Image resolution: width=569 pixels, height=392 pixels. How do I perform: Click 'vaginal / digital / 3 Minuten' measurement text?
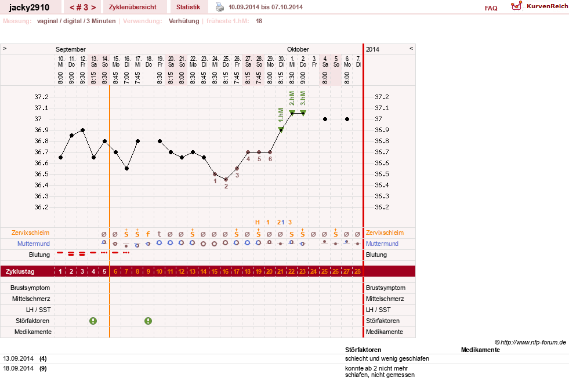76,21
